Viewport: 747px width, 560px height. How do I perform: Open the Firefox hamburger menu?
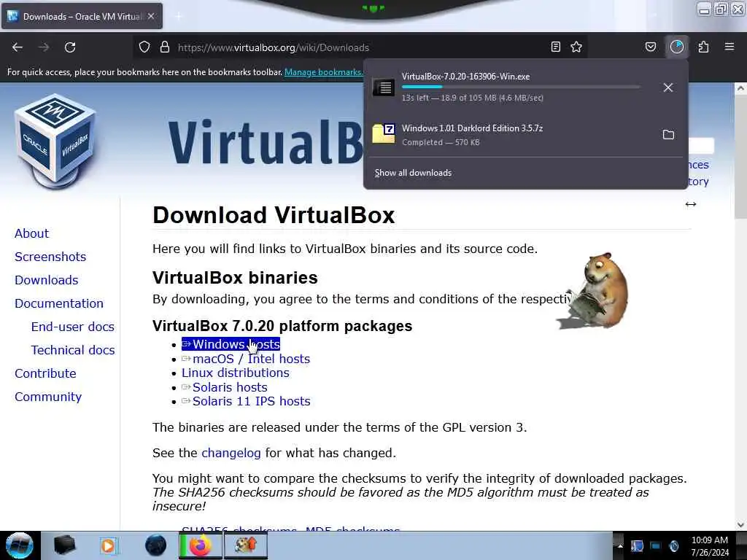pyautogui.click(x=729, y=47)
